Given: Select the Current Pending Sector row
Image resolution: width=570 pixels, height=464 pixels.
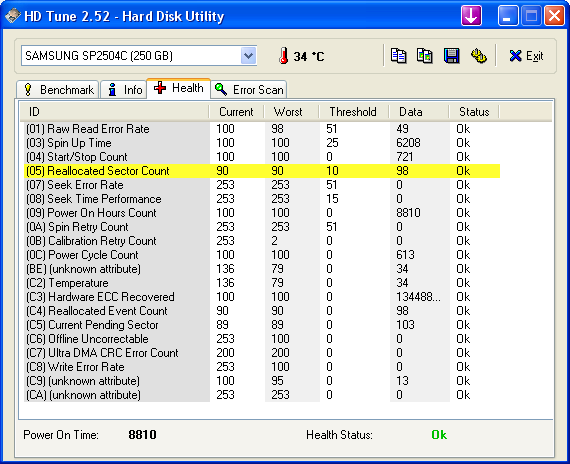Looking at the screenshot, I should [262, 325].
